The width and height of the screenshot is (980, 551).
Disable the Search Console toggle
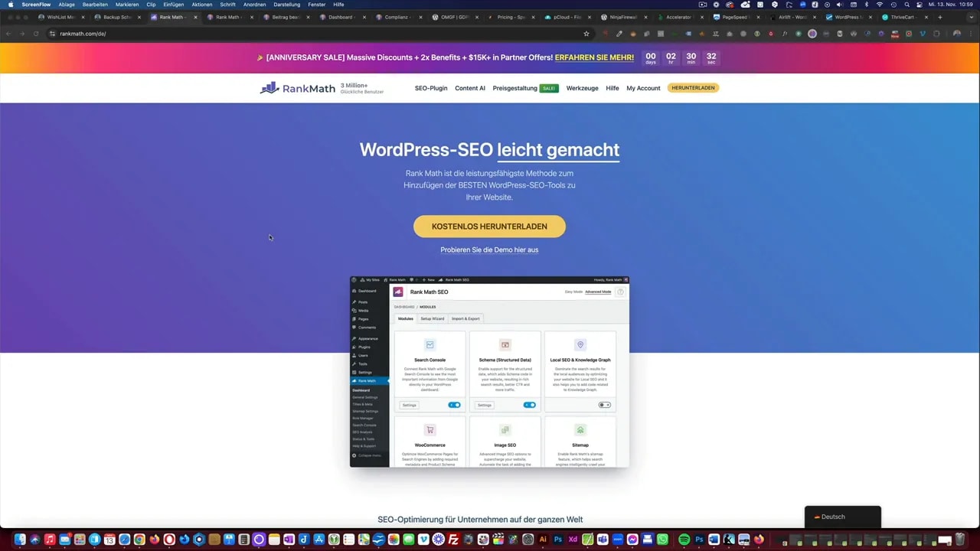click(x=454, y=405)
